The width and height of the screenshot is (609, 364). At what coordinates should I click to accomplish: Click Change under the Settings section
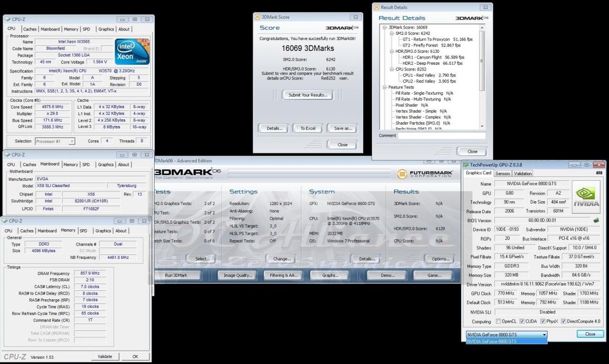point(282,259)
